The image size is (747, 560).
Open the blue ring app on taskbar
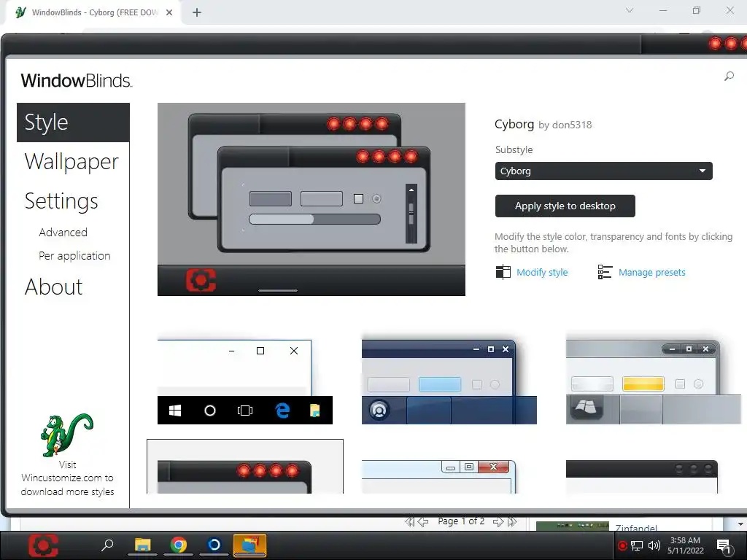click(x=214, y=545)
